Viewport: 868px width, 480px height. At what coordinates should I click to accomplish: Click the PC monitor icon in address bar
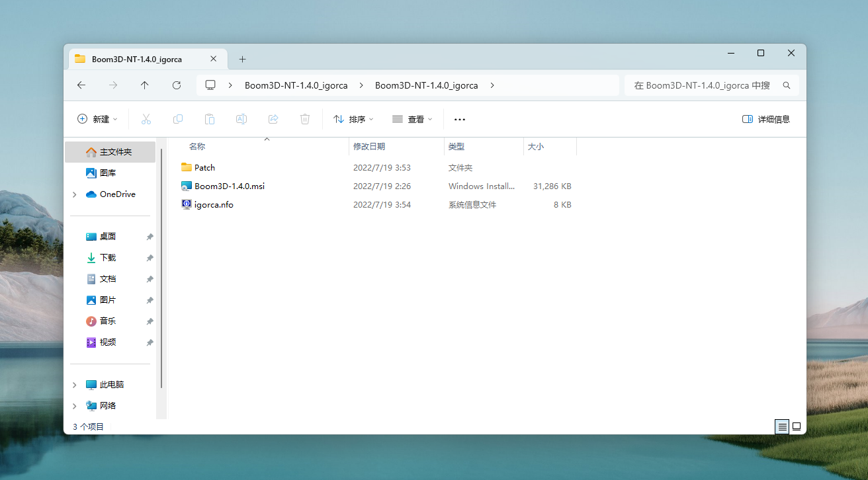(x=211, y=85)
